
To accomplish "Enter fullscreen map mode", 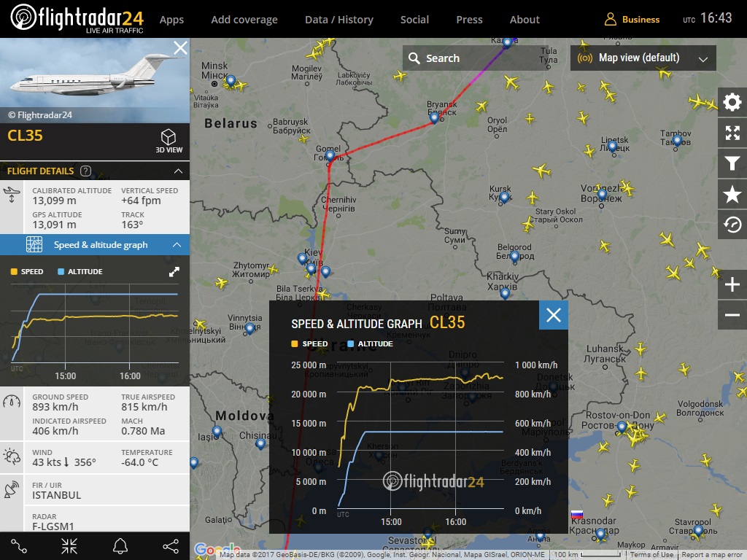I will pyautogui.click(x=732, y=133).
